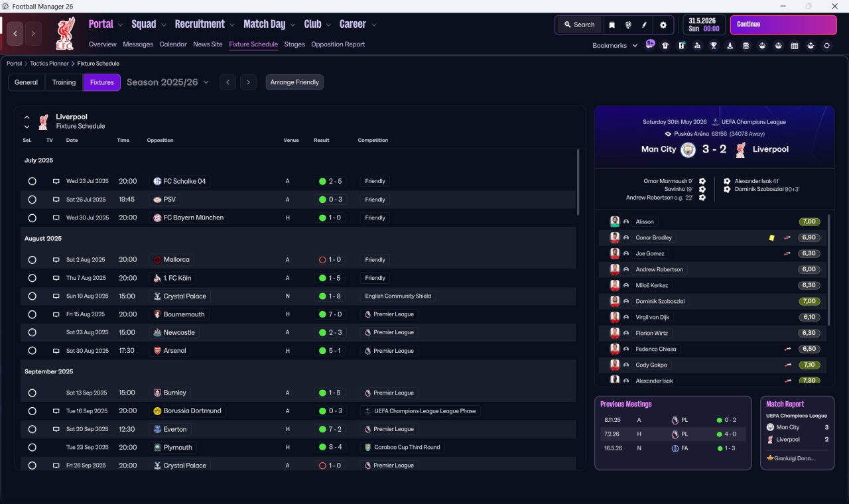Click the Arrange Friendly button
The width and height of the screenshot is (849, 504).
pyautogui.click(x=294, y=82)
